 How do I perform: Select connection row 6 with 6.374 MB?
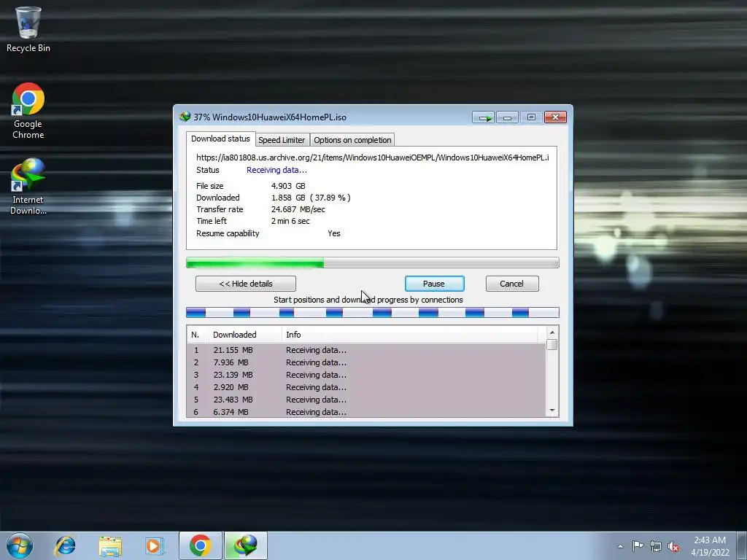(366, 412)
